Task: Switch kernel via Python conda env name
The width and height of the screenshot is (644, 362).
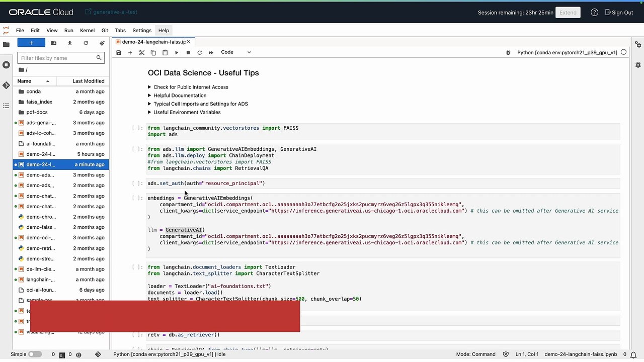Action: (567, 52)
